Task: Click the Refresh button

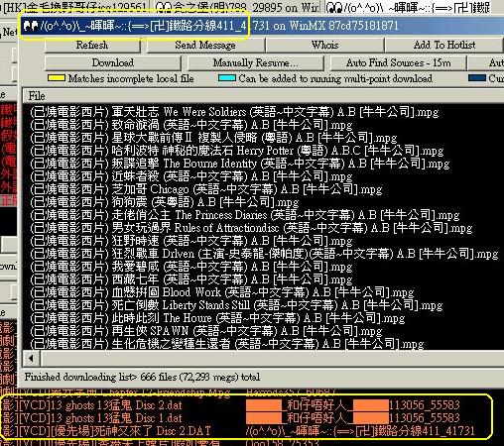Action: pyautogui.click(x=92, y=45)
